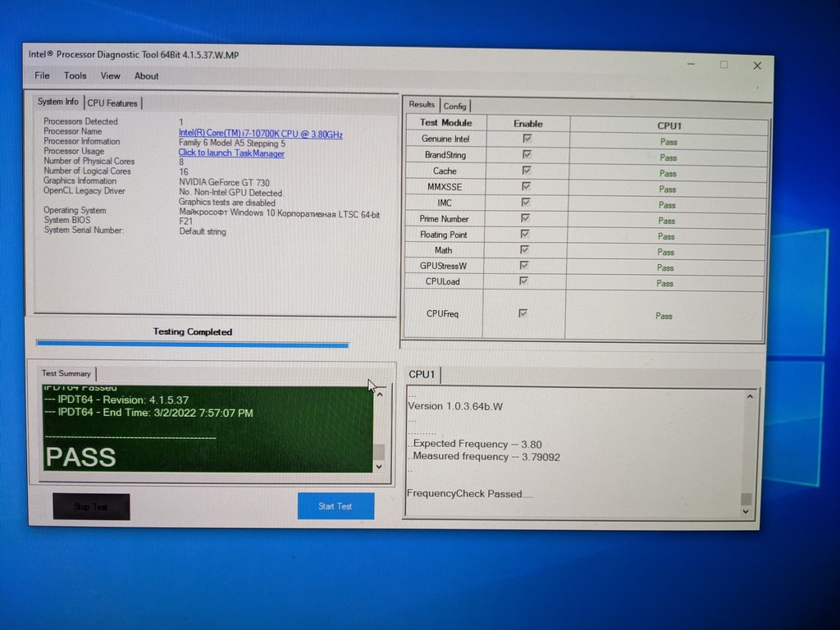Close the Intel Processor Diagnostic Tool window
840x630 pixels.
click(x=757, y=66)
